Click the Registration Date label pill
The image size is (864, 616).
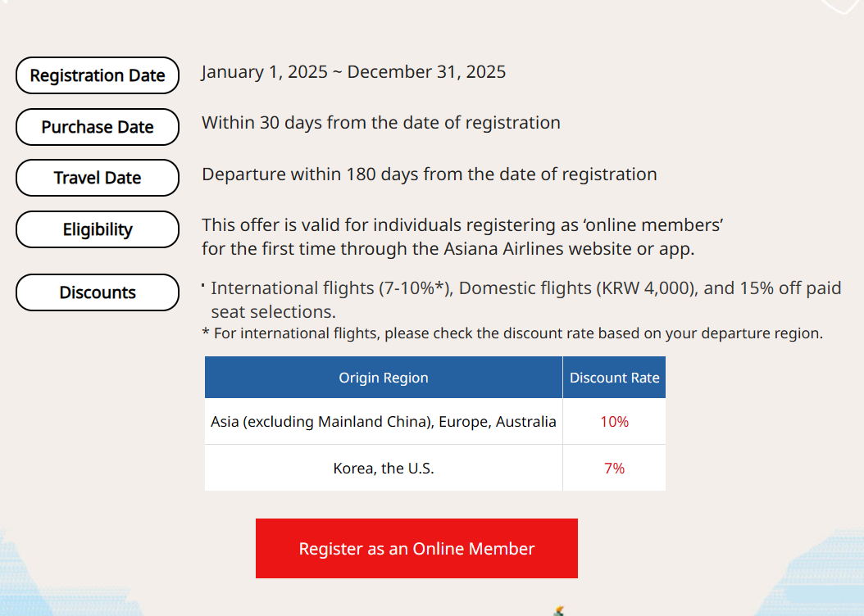[x=98, y=75]
